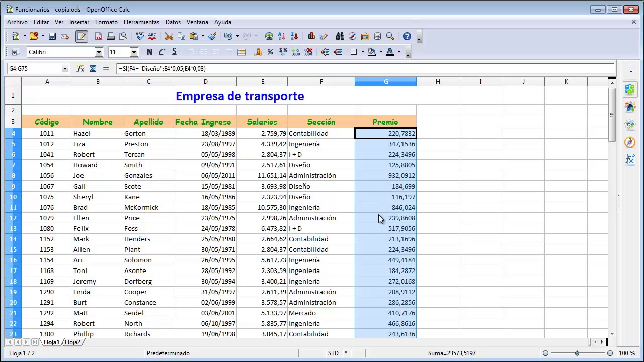Toggle Edit file mode
The width and height of the screenshot is (644, 362).
[x=82, y=36]
